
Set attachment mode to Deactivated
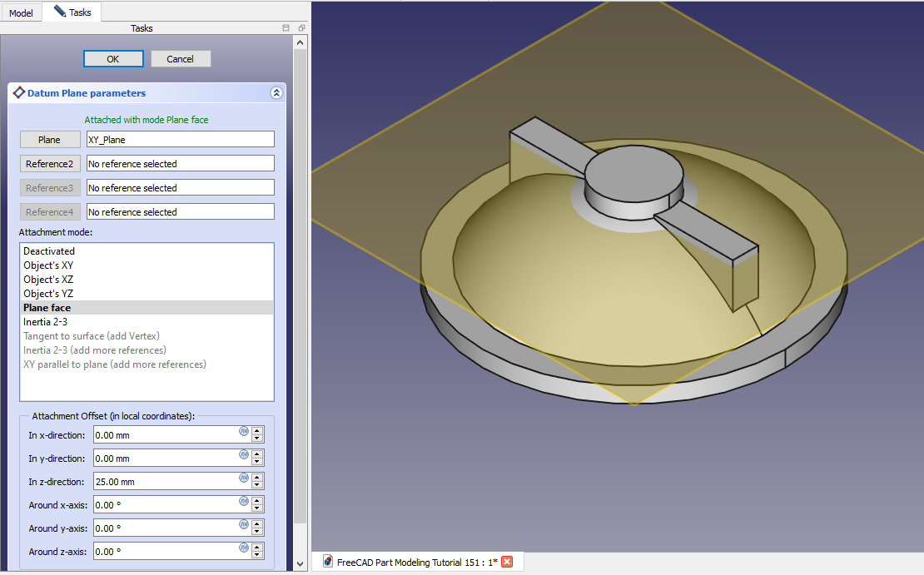(49, 251)
